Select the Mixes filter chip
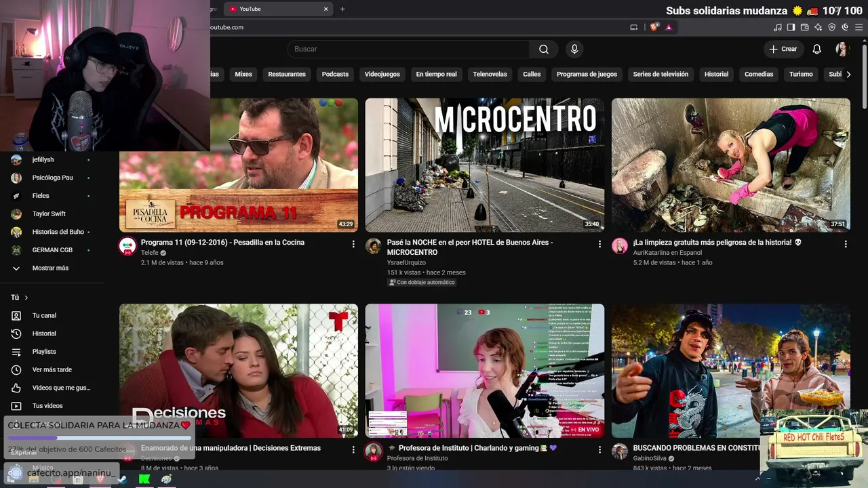This screenshot has height=488, width=868. click(243, 75)
